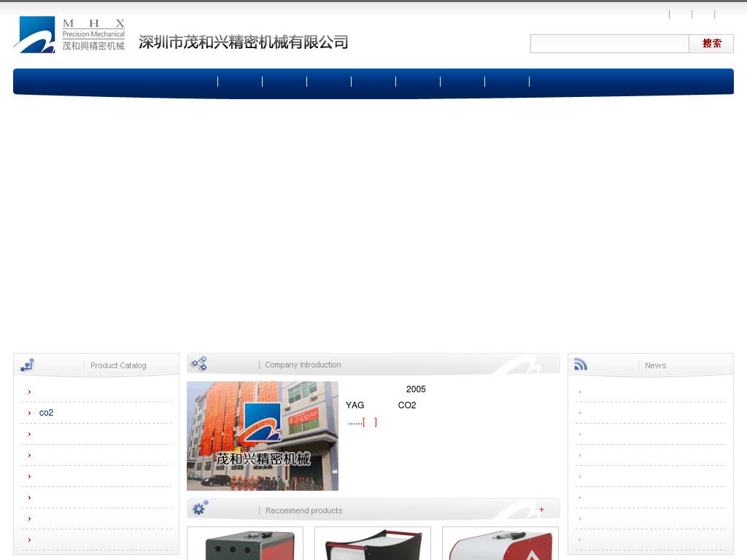Click the 2005 text in introduction
747x560 pixels.
416,389
